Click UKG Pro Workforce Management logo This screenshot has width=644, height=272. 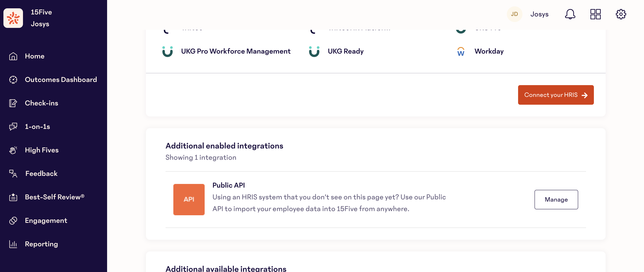(167, 52)
